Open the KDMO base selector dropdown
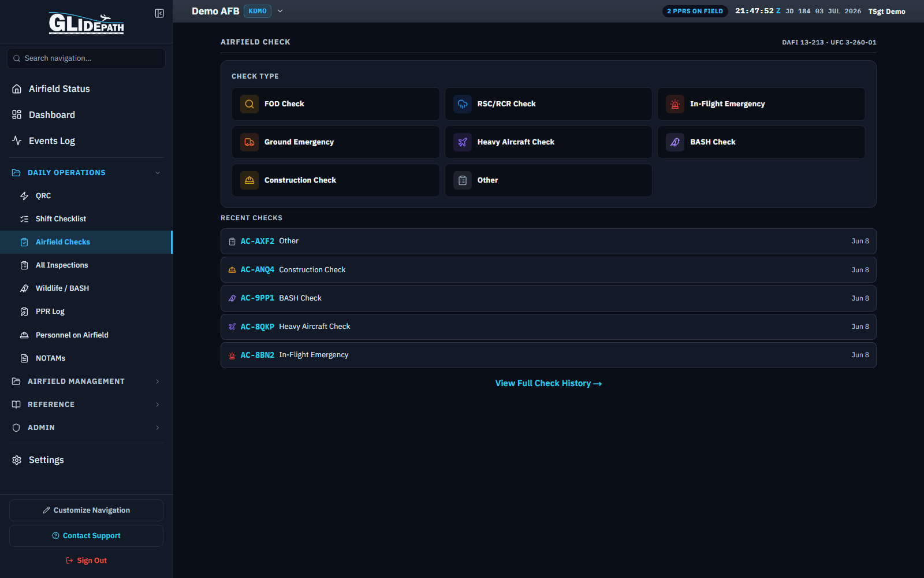The width and height of the screenshot is (924, 578). 280,11
